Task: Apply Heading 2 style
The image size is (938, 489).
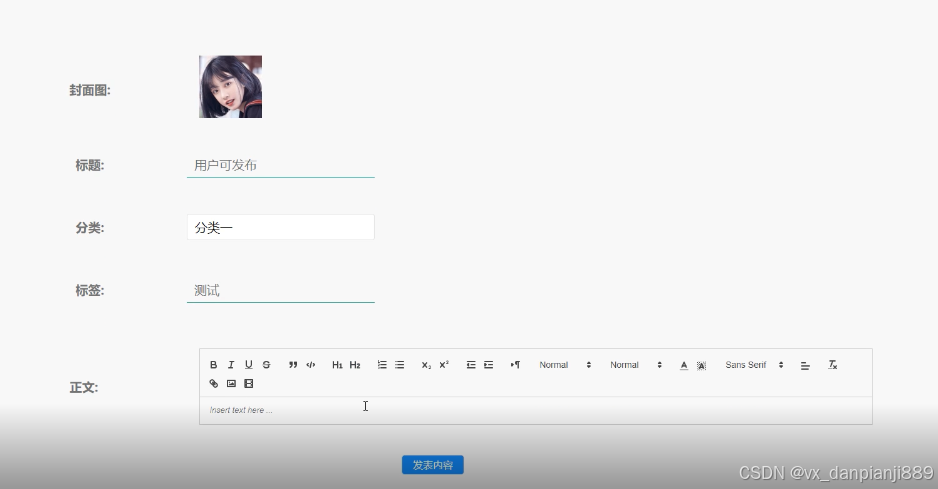Action: (x=355, y=365)
